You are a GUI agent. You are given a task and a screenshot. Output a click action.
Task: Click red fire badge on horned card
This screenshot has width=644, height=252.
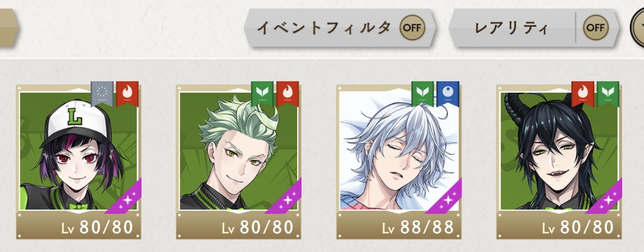[x=582, y=94]
